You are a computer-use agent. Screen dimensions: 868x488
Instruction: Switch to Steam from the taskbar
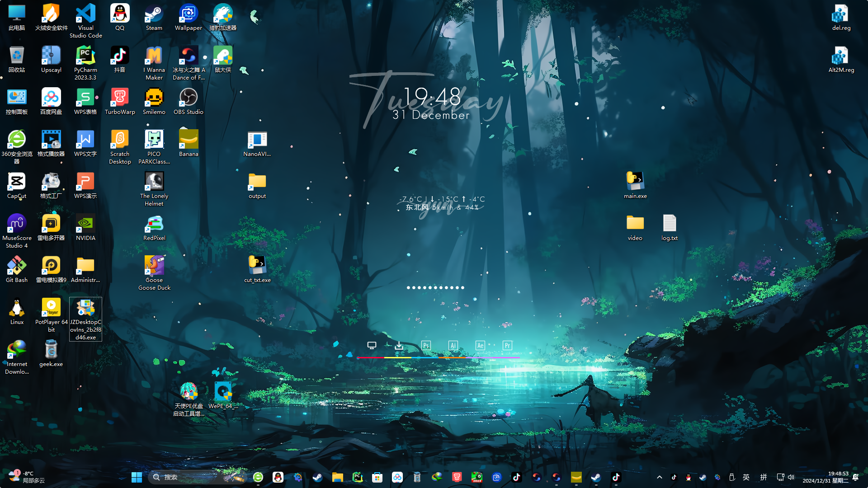pyautogui.click(x=318, y=477)
